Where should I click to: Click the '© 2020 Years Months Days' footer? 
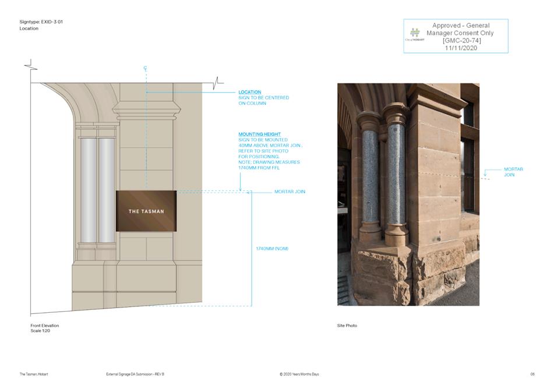[299, 375]
